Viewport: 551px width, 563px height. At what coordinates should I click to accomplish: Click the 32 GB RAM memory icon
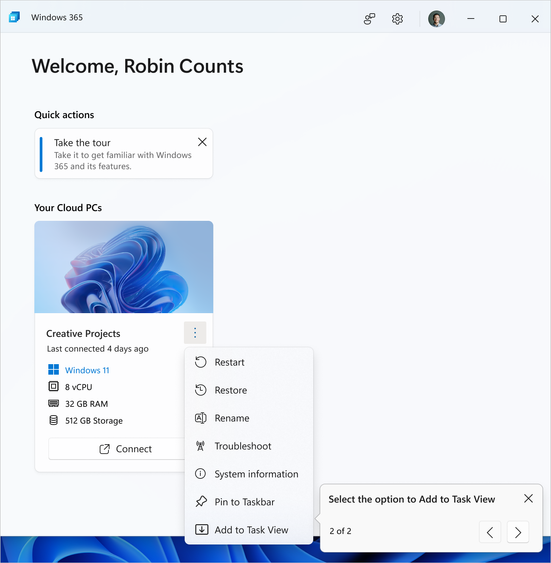[53, 403]
